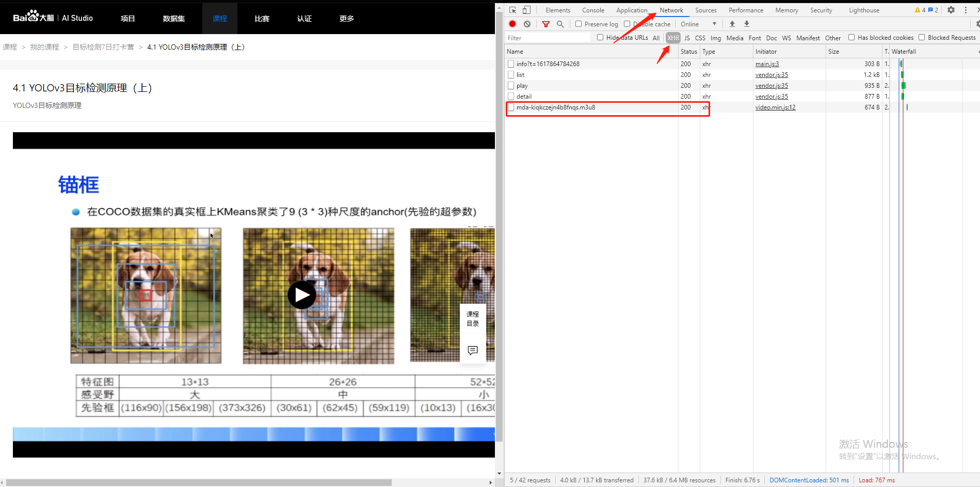The width and height of the screenshot is (980, 487).
Task: Select the inspect element tool in DevTools
Action: click(x=512, y=9)
